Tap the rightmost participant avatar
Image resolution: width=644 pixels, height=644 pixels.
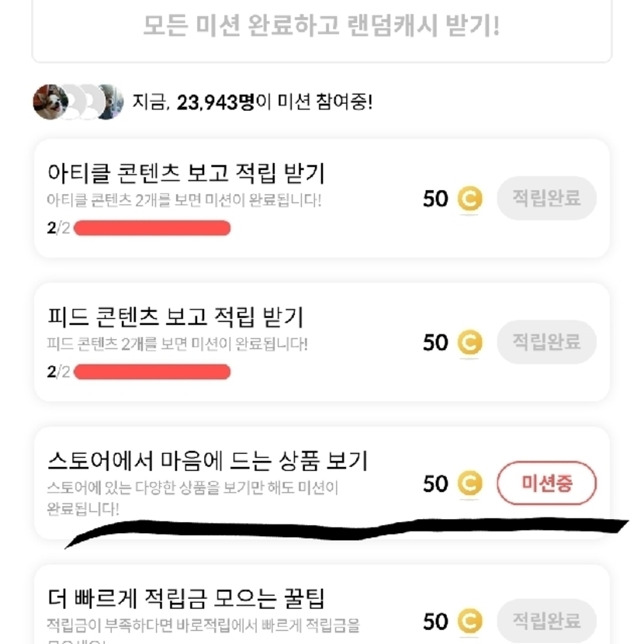point(111,102)
